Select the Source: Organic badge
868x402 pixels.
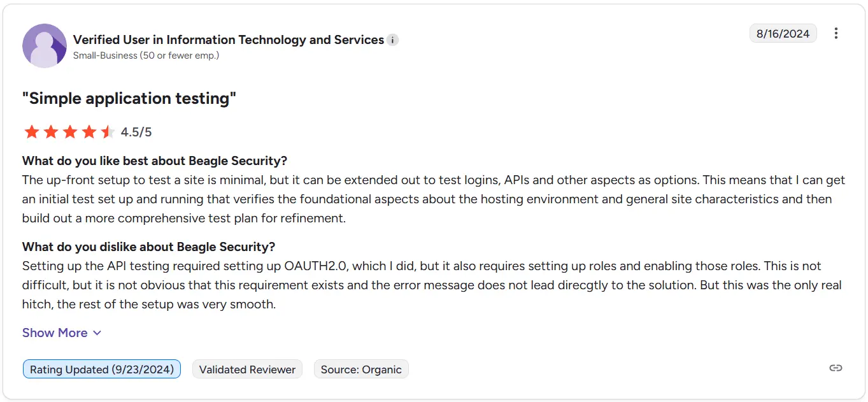tap(361, 370)
